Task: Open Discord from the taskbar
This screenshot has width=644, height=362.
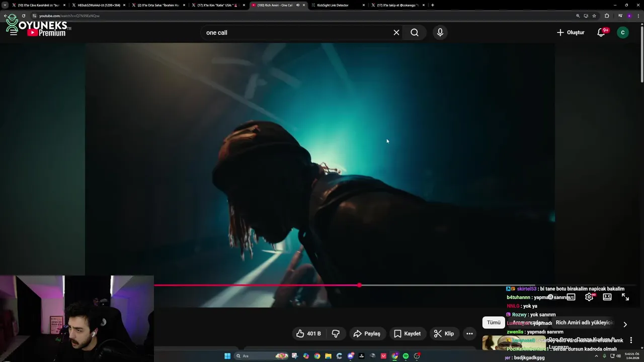Action: click(x=351, y=356)
